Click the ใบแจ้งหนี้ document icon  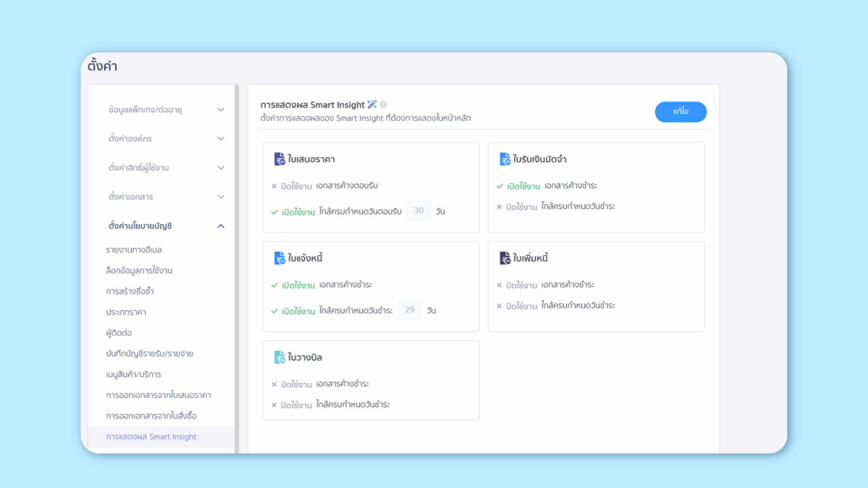280,258
